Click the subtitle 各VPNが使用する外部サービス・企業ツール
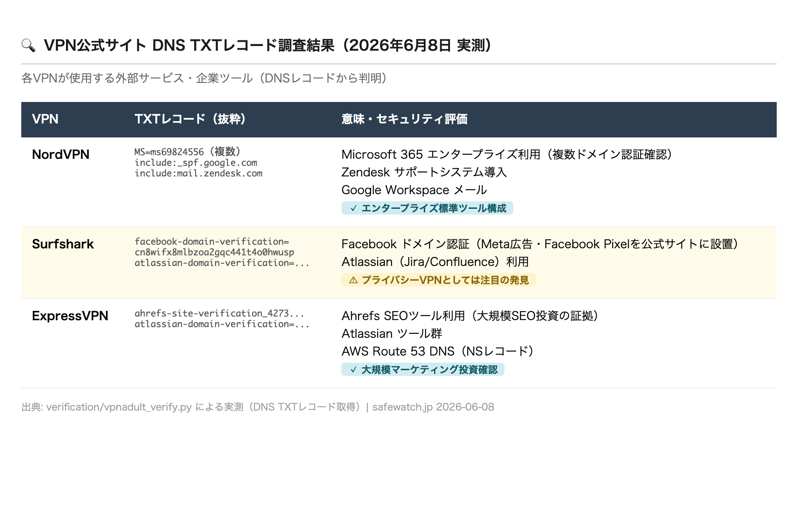The height and width of the screenshot is (532, 798). tap(137, 78)
